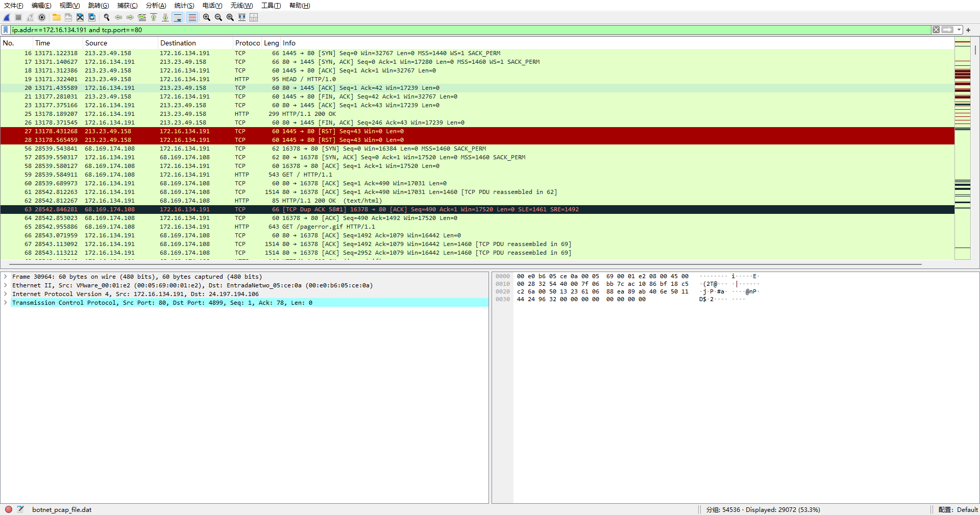
Task: Sort packets by the No. column header
Action: [16, 43]
